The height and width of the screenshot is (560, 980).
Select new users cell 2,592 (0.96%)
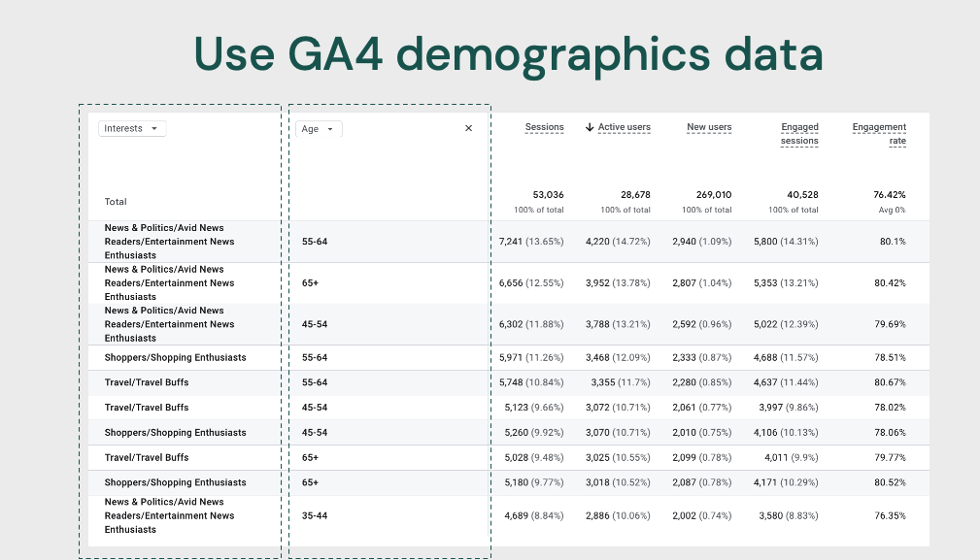point(702,324)
